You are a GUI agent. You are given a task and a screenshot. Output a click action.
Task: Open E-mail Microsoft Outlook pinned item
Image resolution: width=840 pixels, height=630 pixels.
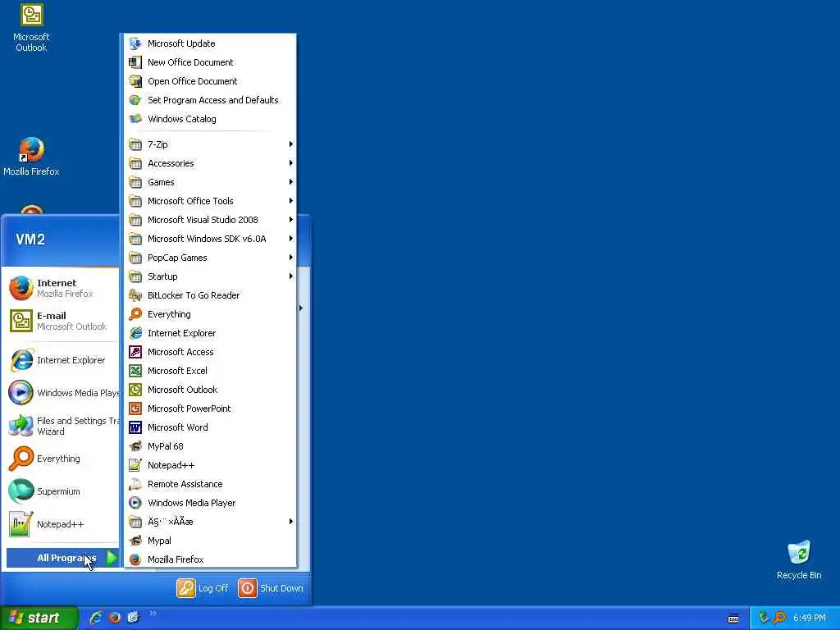click(x=62, y=321)
